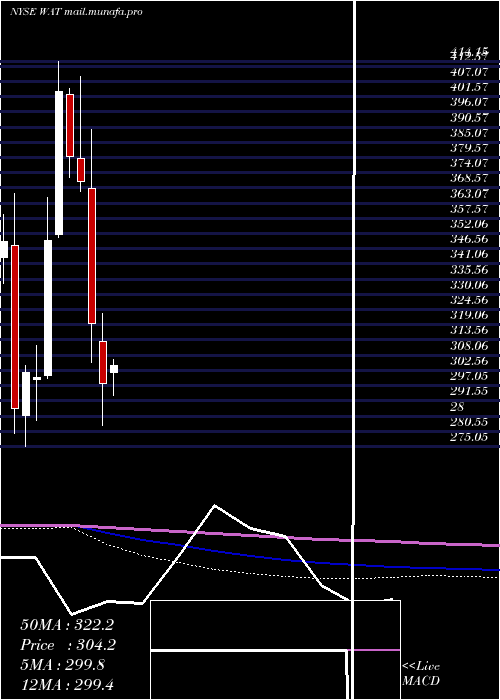Image resolution: width=500 pixels, height=700 pixels.
Task: Click the 313.56 price axis label
Action: click(x=469, y=330)
